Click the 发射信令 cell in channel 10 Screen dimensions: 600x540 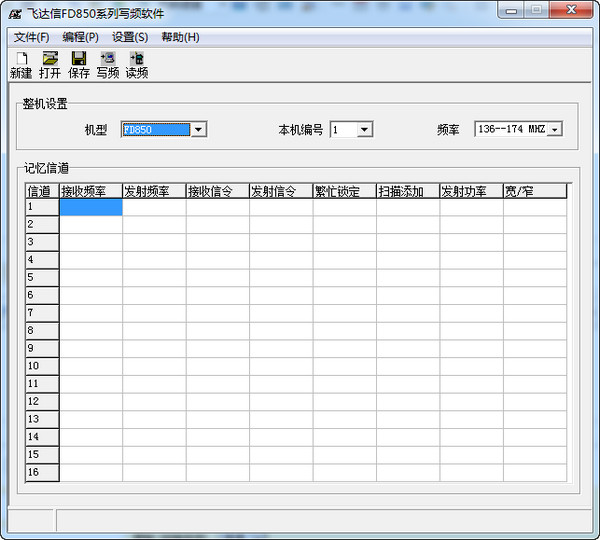click(x=281, y=367)
